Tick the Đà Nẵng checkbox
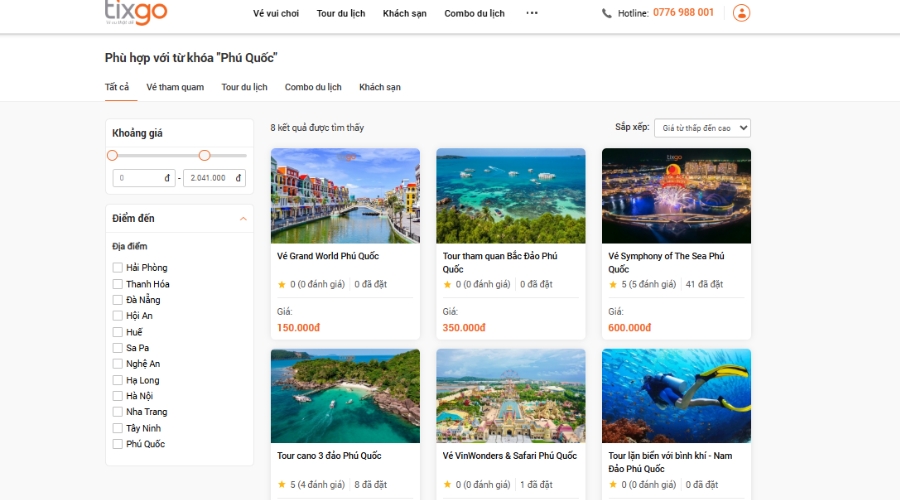The height and width of the screenshot is (500, 900). click(x=118, y=300)
